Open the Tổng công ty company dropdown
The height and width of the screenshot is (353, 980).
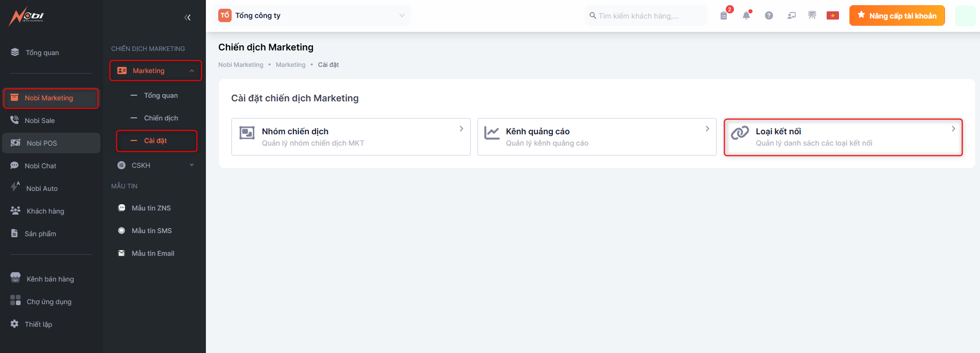coord(312,15)
